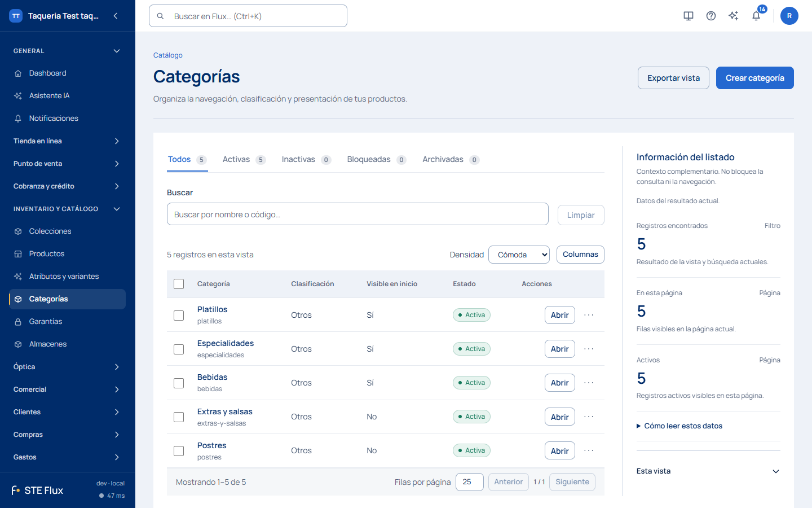Screen dimensions: 812x508
Task: Select all categories with header checkbox
Action: point(179,284)
